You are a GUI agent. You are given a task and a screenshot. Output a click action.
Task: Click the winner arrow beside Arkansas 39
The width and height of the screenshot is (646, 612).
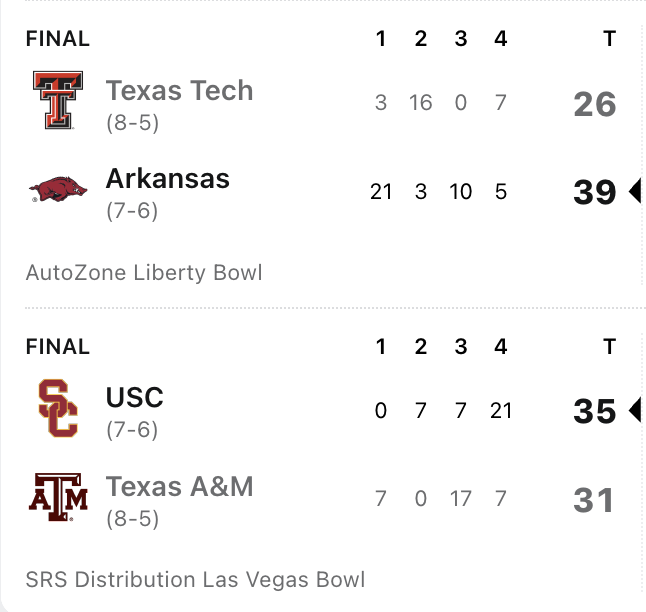coord(635,191)
